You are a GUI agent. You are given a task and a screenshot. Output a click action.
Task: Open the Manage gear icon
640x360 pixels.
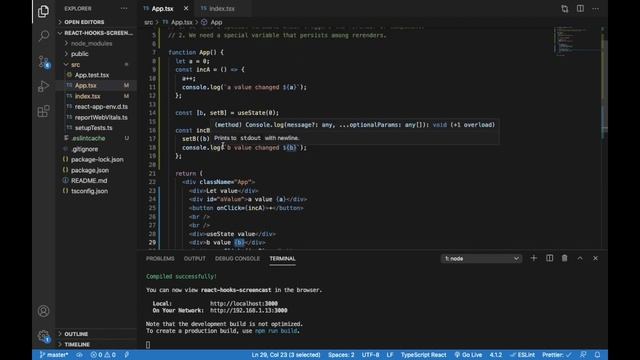point(44,336)
